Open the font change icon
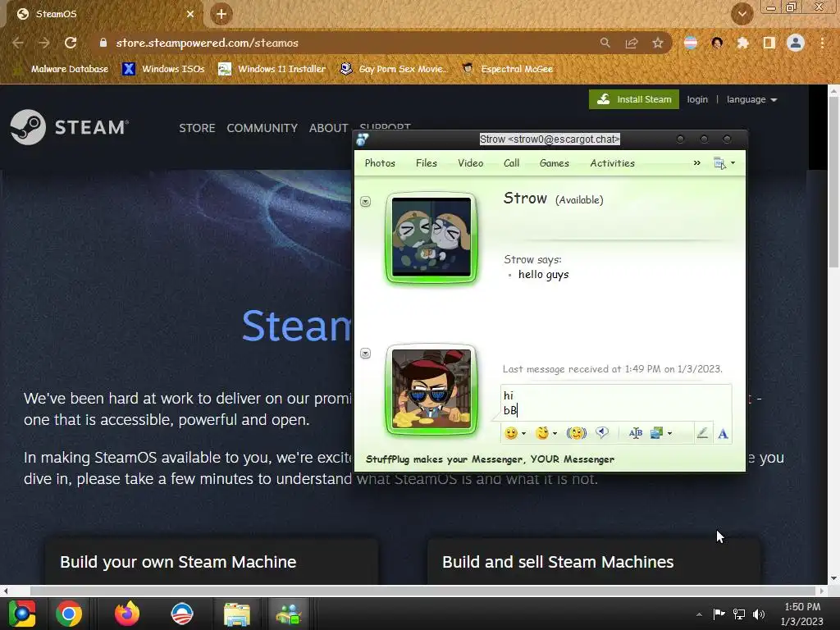 pyautogui.click(x=636, y=433)
